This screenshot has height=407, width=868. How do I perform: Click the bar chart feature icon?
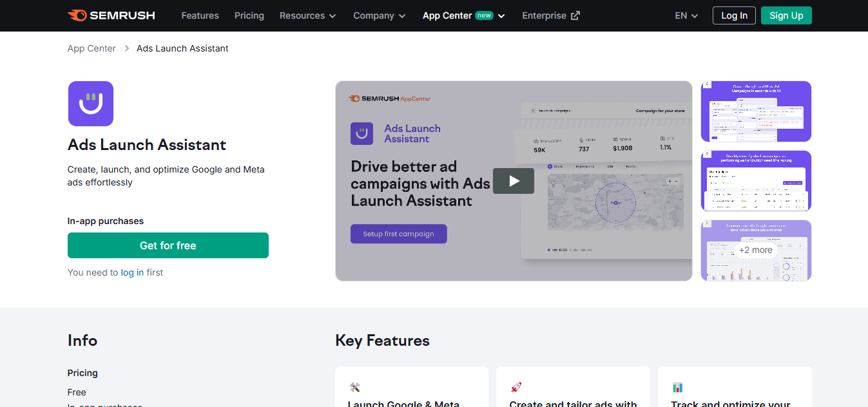677,387
